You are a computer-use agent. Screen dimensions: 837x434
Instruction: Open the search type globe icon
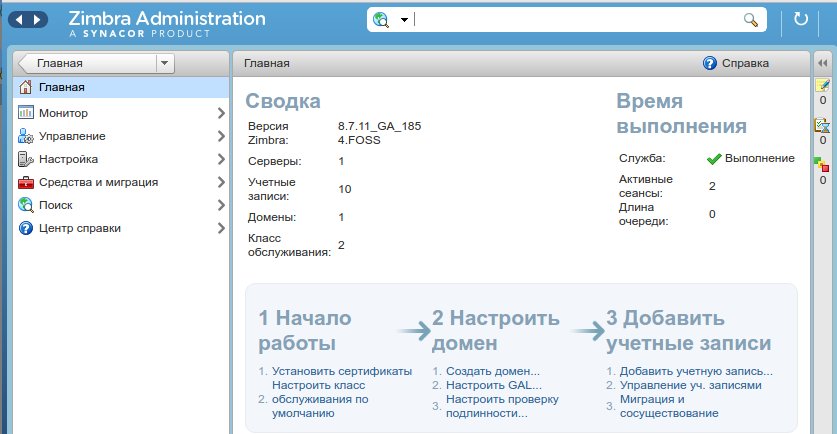(381, 20)
